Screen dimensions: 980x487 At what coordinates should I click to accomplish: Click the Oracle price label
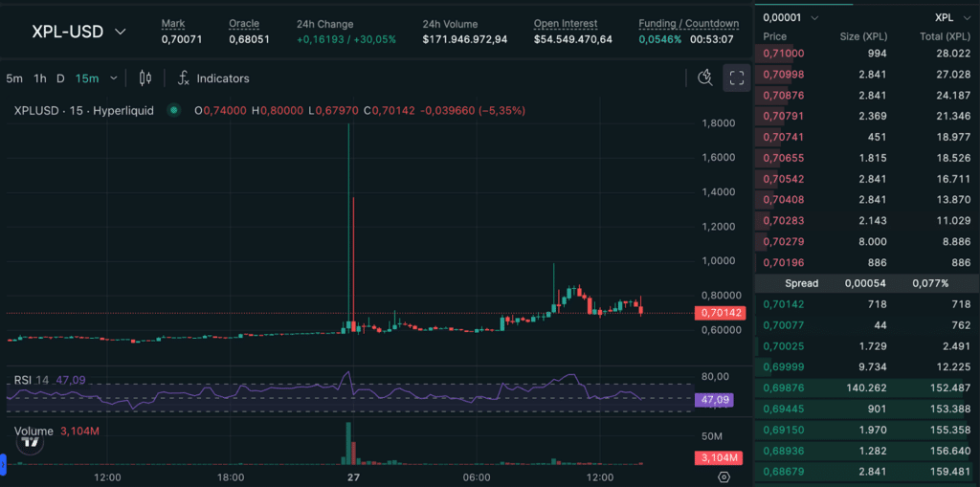tap(244, 24)
